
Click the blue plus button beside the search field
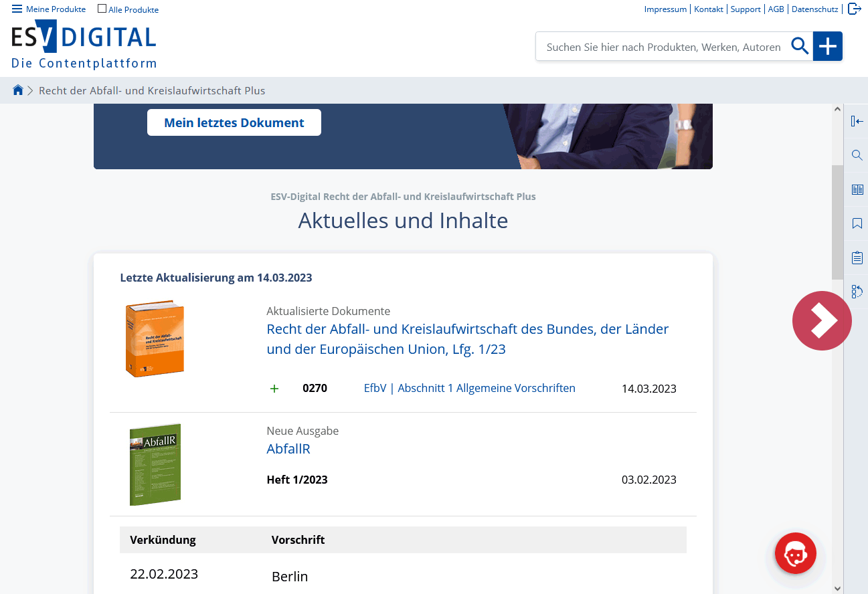coord(828,47)
